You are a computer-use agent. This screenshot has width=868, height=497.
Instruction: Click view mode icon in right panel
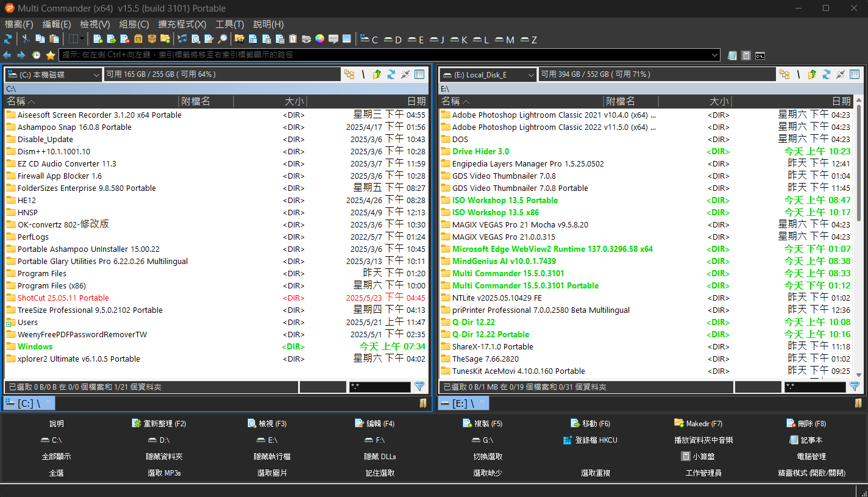pos(855,74)
